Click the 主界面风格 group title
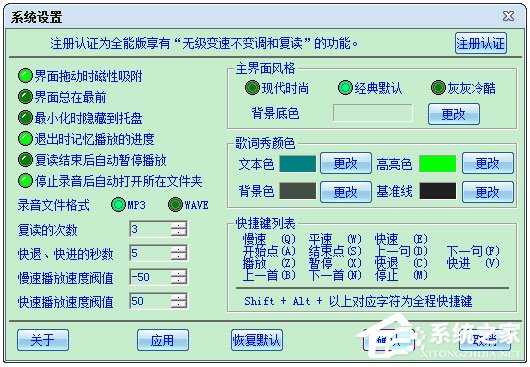 click(265, 69)
